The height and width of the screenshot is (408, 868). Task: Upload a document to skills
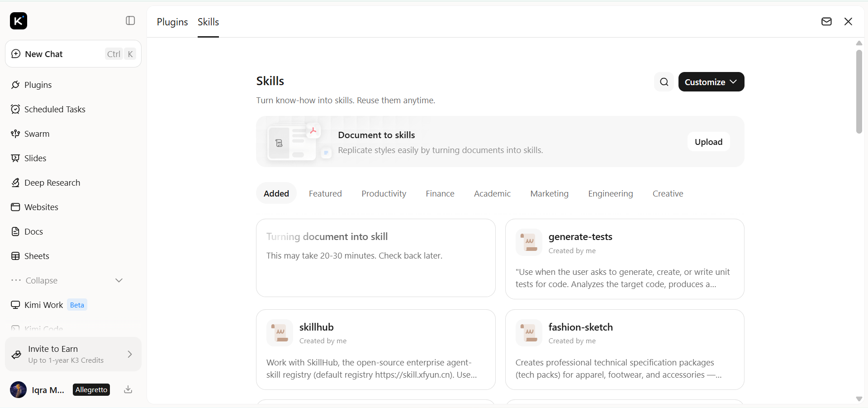pos(709,142)
